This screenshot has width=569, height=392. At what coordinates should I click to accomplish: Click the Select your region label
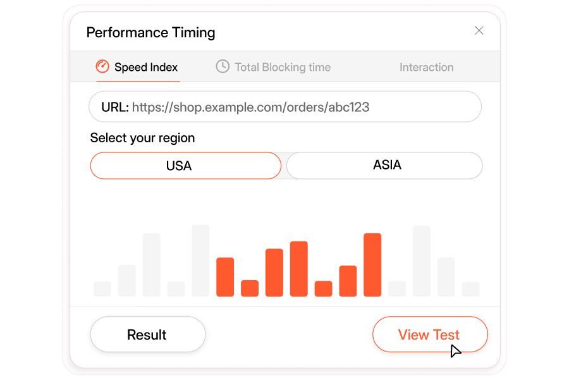pyautogui.click(x=142, y=138)
